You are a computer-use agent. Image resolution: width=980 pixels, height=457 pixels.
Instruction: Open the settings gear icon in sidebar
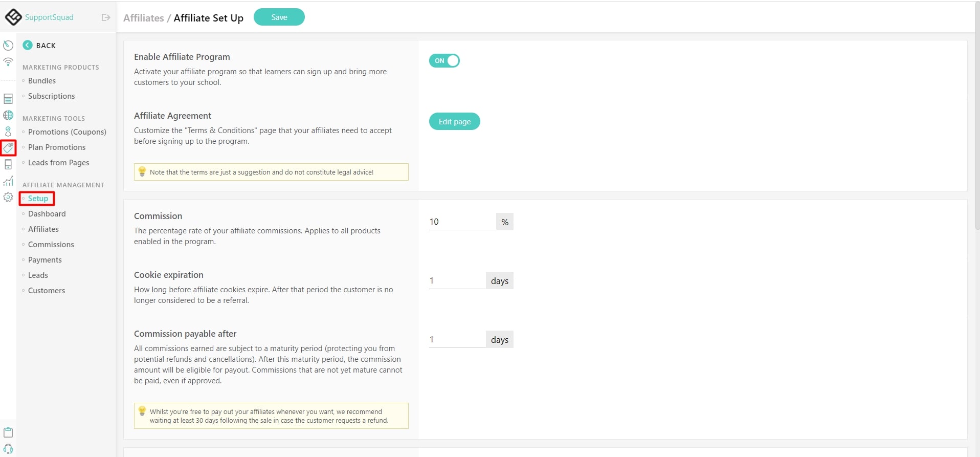click(8, 197)
